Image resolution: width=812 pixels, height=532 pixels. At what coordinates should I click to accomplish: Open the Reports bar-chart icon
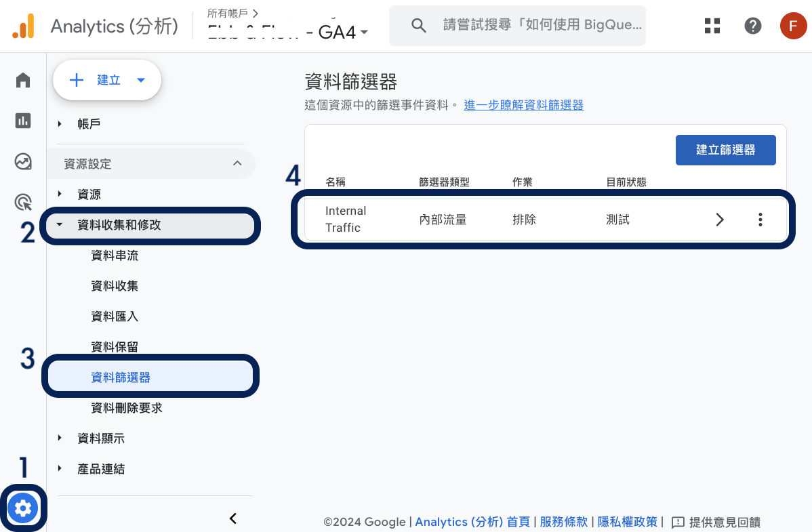click(x=23, y=121)
